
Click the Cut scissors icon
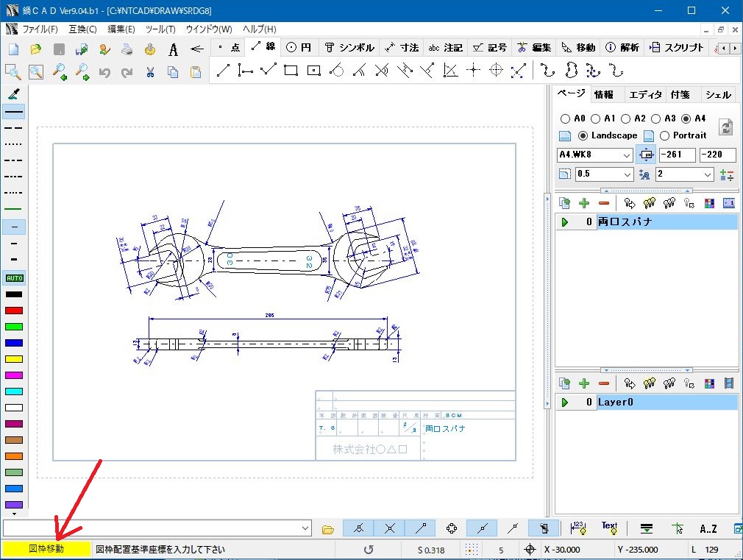tap(150, 72)
